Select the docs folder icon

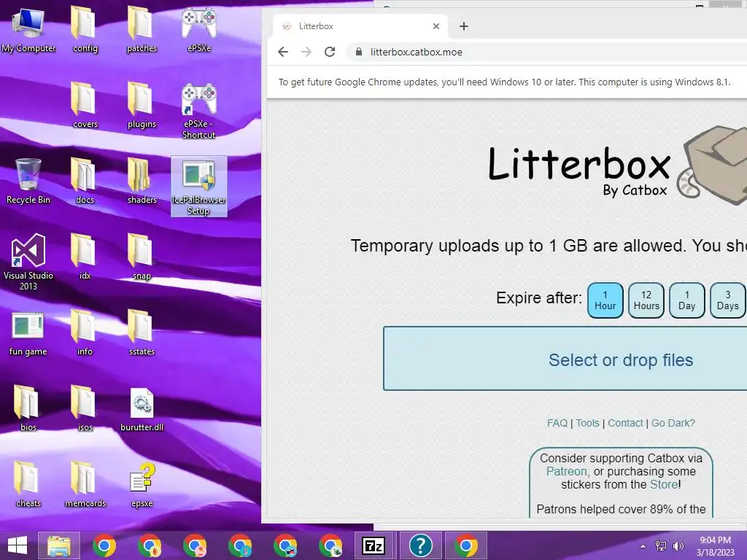click(85, 181)
